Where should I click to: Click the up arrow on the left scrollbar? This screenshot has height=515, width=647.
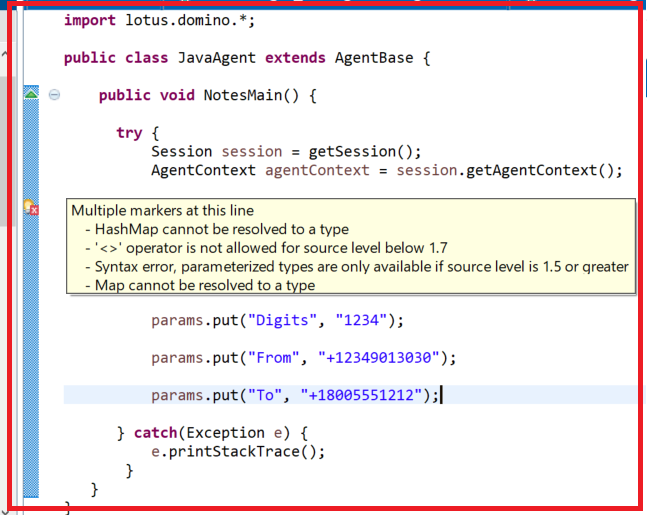(x=4, y=54)
